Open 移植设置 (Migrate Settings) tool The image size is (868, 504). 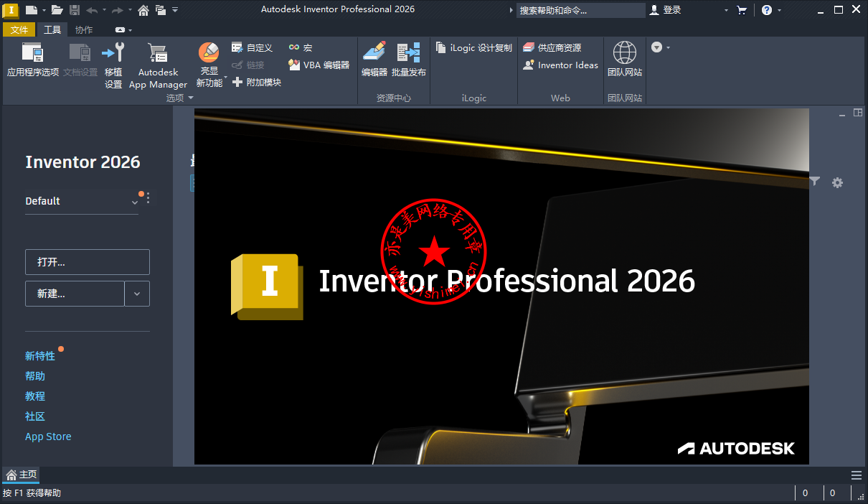(113, 65)
